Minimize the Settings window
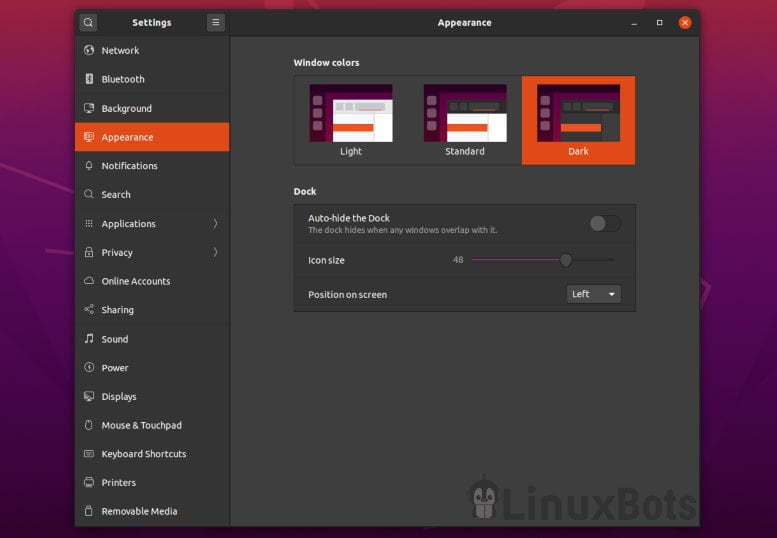777x538 pixels. point(634,23)
